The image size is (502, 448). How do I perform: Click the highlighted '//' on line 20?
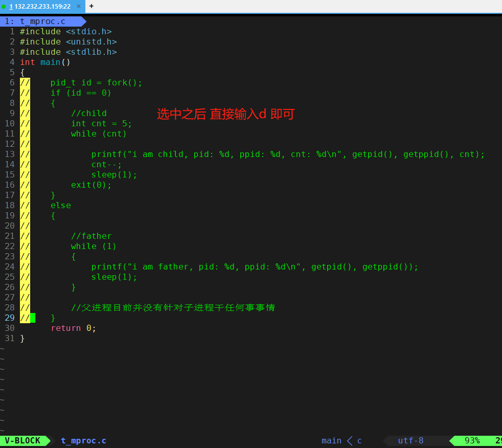pyautogui.click(x=25, y=226)
